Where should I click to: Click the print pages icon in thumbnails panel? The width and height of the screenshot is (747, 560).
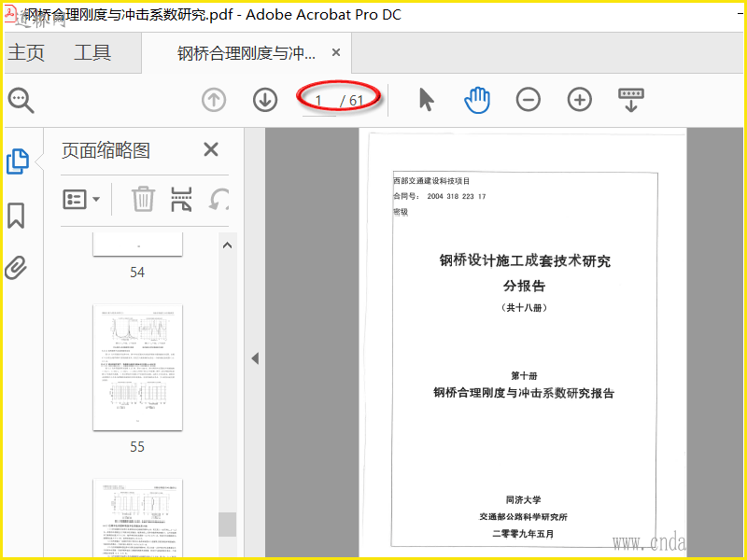pos(181,199)
